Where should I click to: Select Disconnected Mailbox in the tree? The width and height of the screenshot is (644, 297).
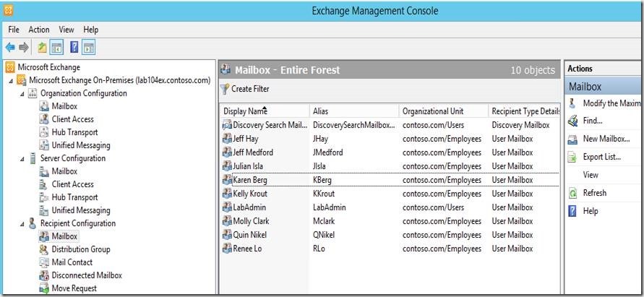86,275
